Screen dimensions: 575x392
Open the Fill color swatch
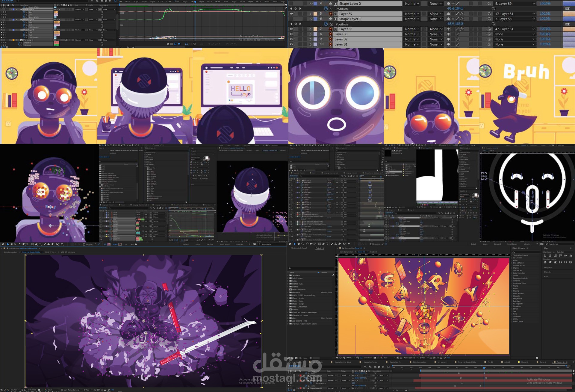[x=108, y=244]
